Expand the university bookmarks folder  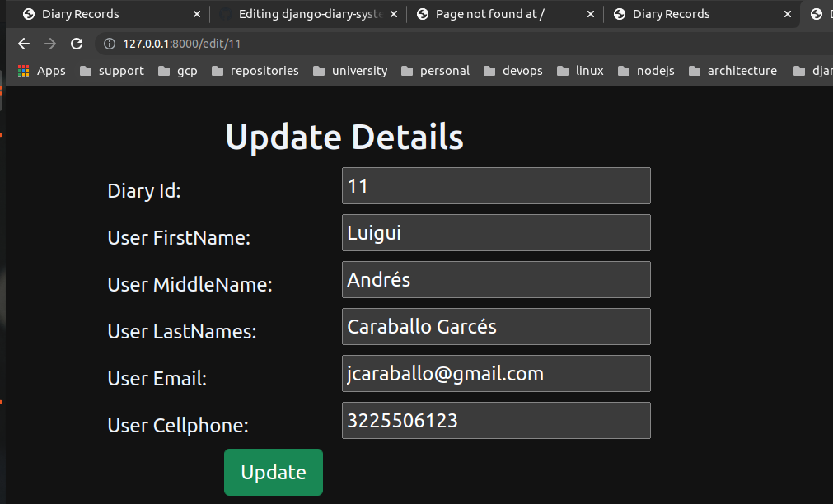[x=349, y=71]
